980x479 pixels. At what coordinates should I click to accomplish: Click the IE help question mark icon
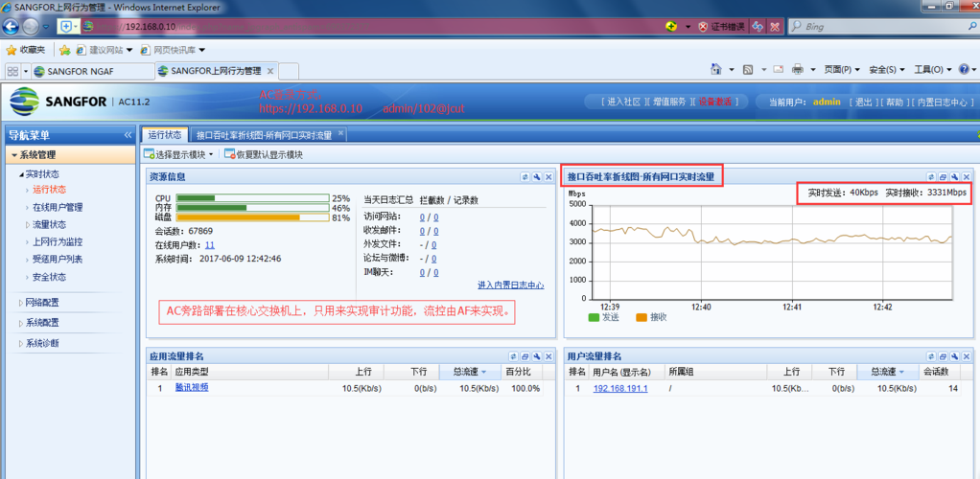[963, 69]
